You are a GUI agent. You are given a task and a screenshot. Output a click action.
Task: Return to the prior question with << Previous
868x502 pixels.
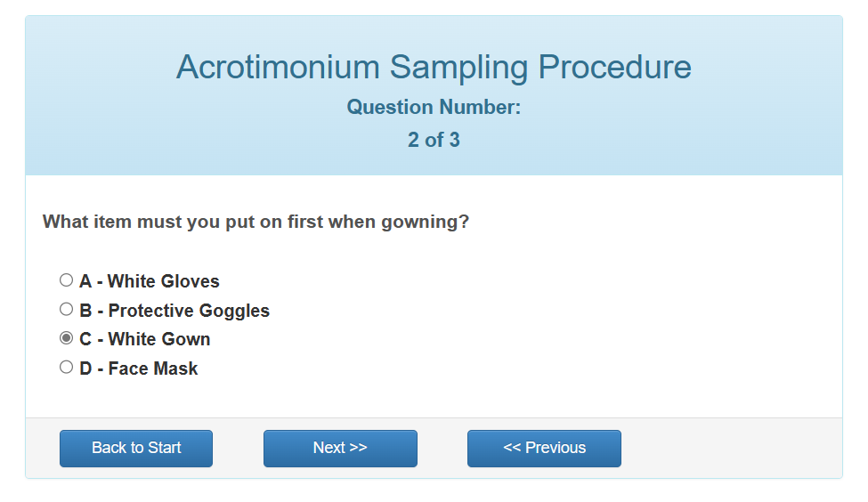(x=544, y=449)
